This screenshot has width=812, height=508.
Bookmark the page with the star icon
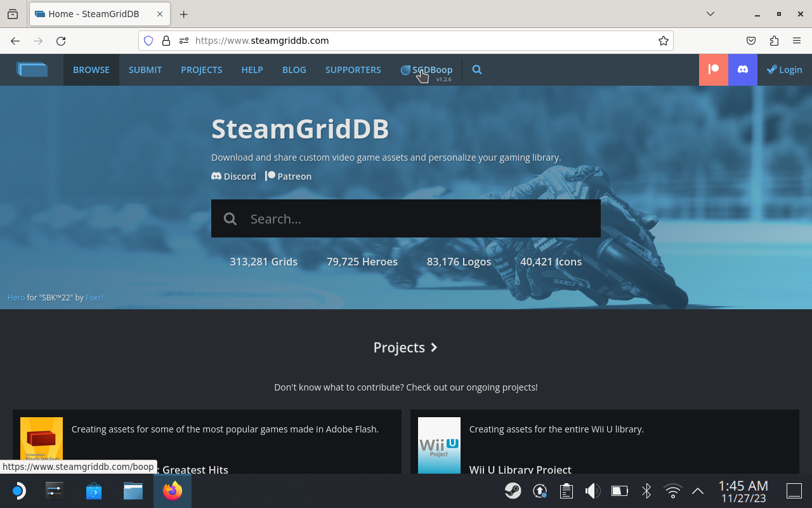click(x=664, y=41)
